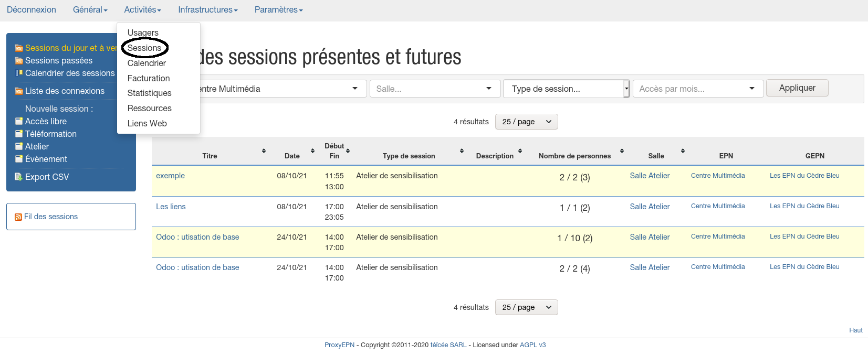868x355 pixels.
Task: Click the folder icon beside Liste des connexions
Action: [19, 91]
